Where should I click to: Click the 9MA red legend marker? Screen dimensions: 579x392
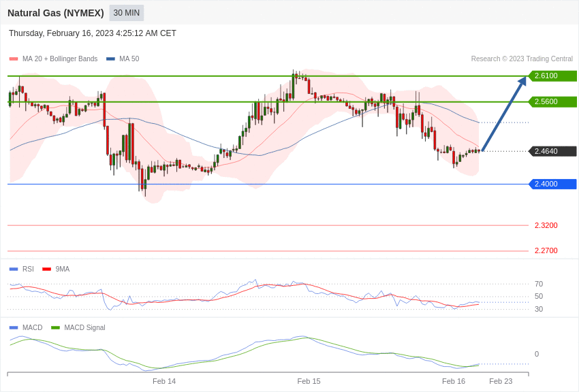click(x=46, y=269)
